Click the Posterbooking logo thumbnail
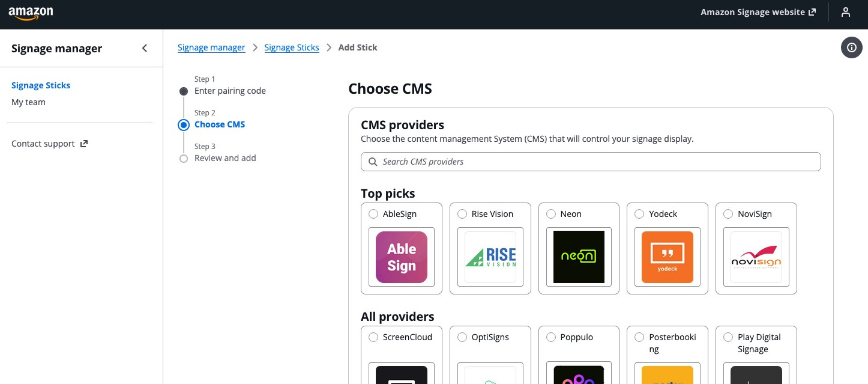This screenshot has height=384, width=868. [x=668, y=375]
